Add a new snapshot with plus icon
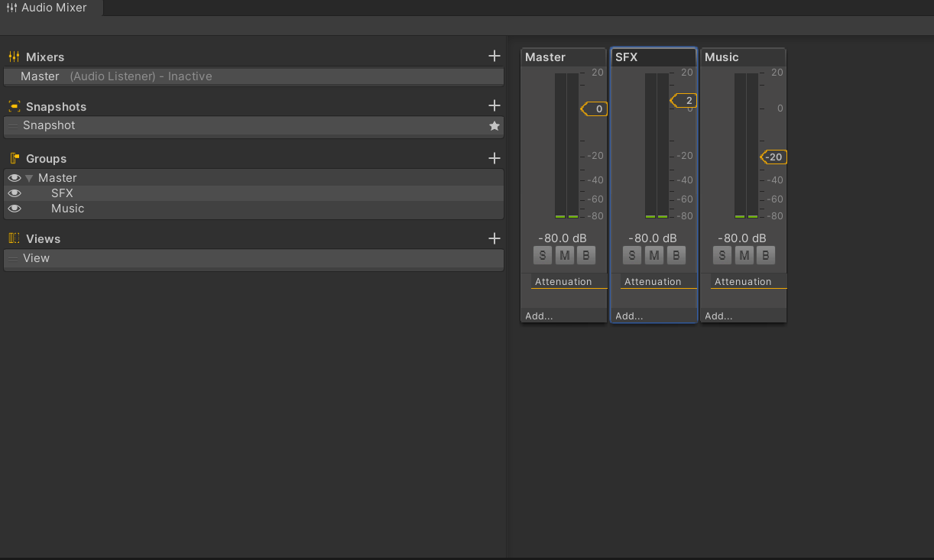This screenshot has width=934, height=560. click(x=495, y=105)
